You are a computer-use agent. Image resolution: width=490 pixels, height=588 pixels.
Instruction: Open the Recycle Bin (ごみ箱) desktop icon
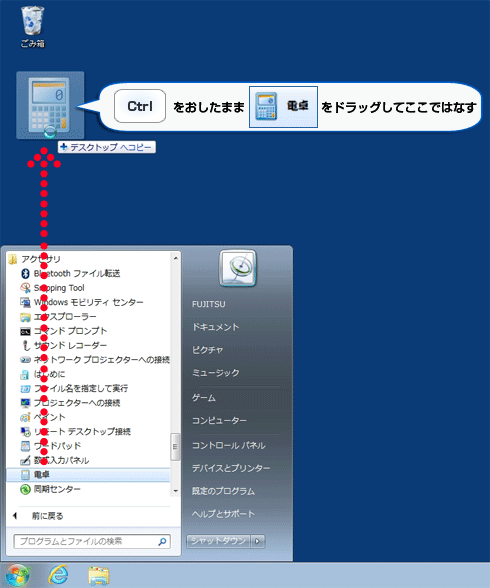pyautogui.click(x=33, y=26)
